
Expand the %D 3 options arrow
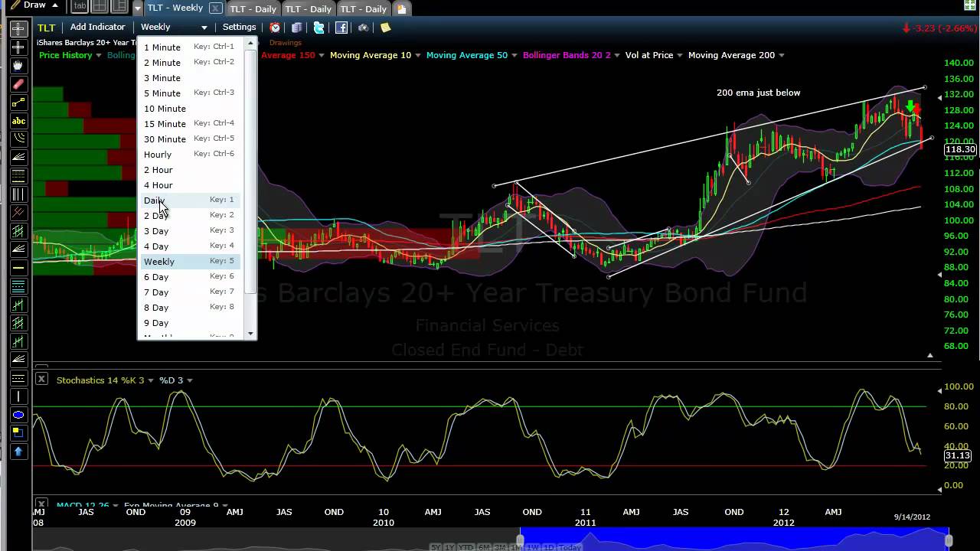pos(189,380)
